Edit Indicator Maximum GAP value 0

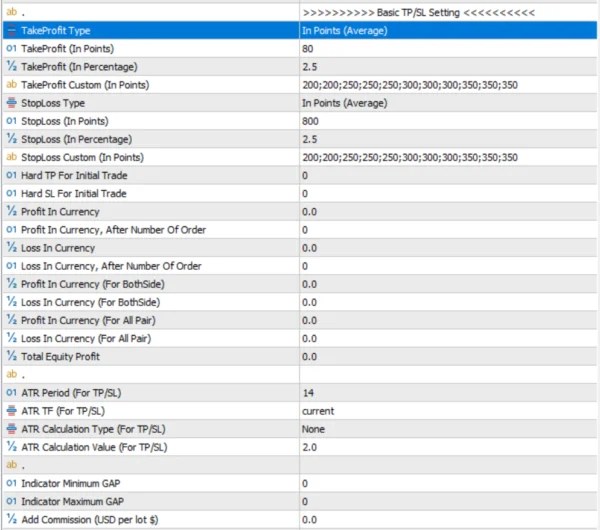point(448,501)
